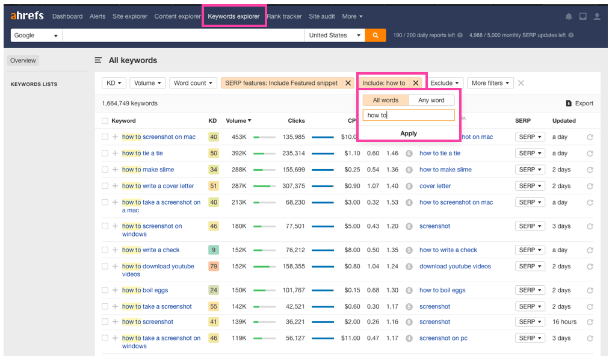Viewport: 612px width, 364px height.
Task: Click the hamburger menu beside All keywords
Action: (x=98, y=60)
